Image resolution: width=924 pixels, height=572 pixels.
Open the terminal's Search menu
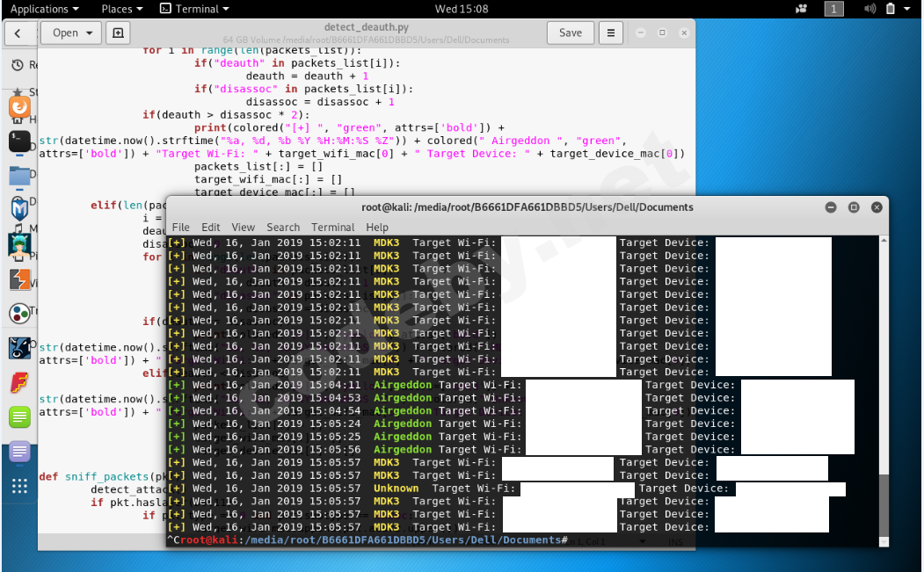pyautogui.click(x=283, y=227)
